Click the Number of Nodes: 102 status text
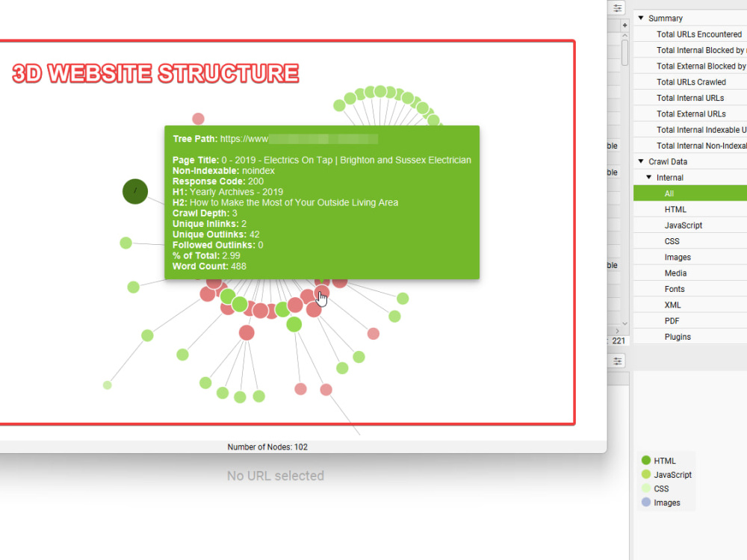This screenshot has width=747, height=560. 267,447
